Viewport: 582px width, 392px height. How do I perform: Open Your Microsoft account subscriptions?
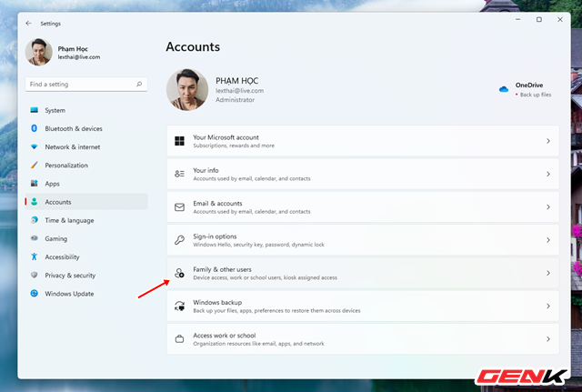363,141
